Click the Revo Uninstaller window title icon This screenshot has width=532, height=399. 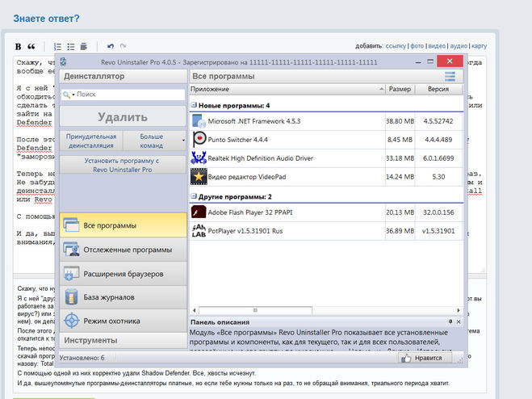[64, 62]
